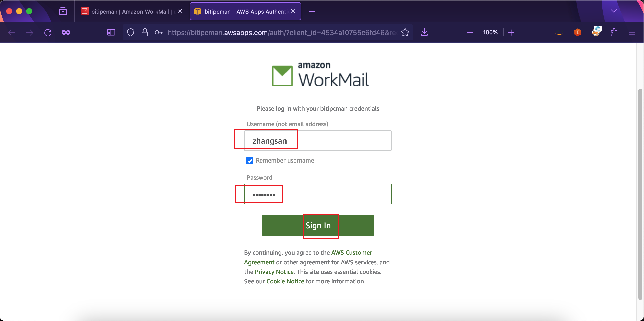Screen dimensions: 644x321
Task: Toggle the Remember username checkbox
Action: point(250,161)
